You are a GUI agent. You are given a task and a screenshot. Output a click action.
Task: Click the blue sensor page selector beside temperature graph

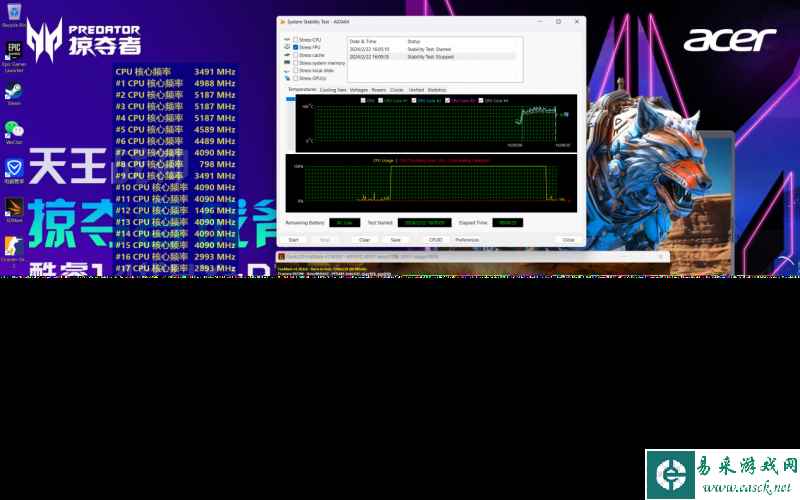coord(291,99)
